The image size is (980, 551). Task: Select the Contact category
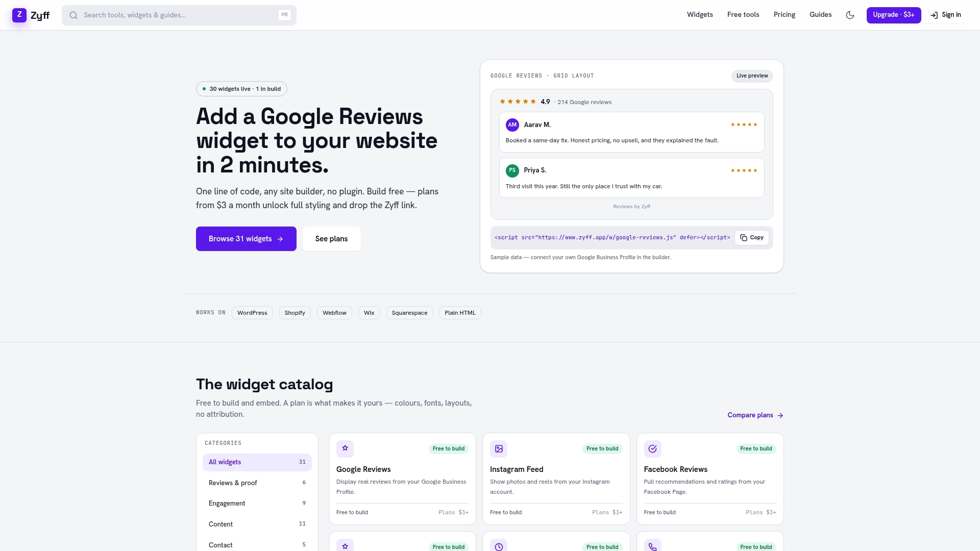pyautogui.click(x=257, y=545)
